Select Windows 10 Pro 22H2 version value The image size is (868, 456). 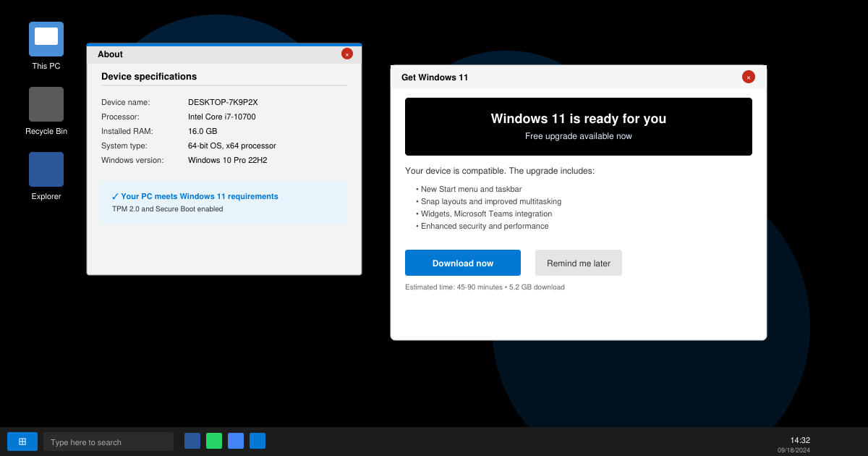(x=227, y=160)
